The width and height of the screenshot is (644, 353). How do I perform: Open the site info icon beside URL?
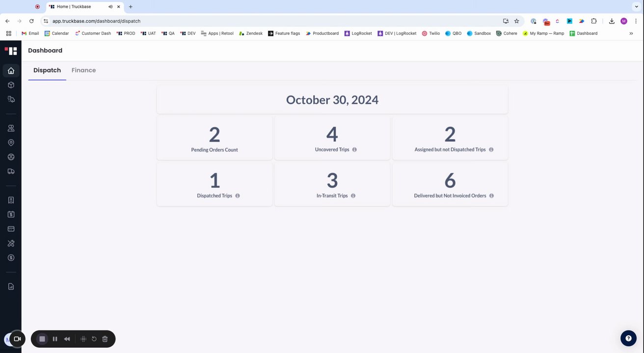(x=46, y=21)
